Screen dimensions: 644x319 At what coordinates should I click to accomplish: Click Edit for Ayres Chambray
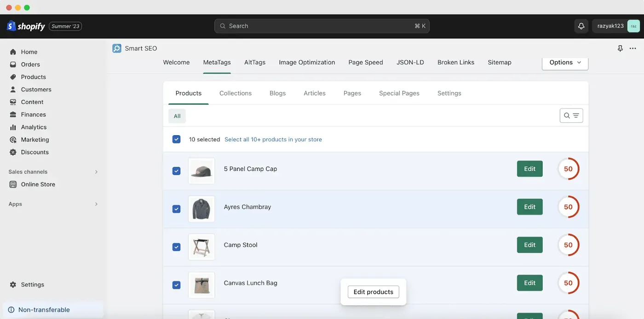pyautogui.click(x=530, y=207)
